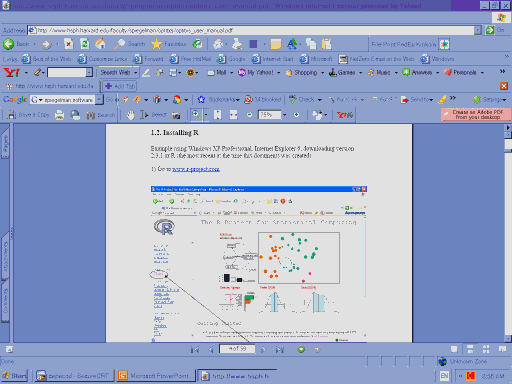Click the zoom out minus button

point(249,115)
